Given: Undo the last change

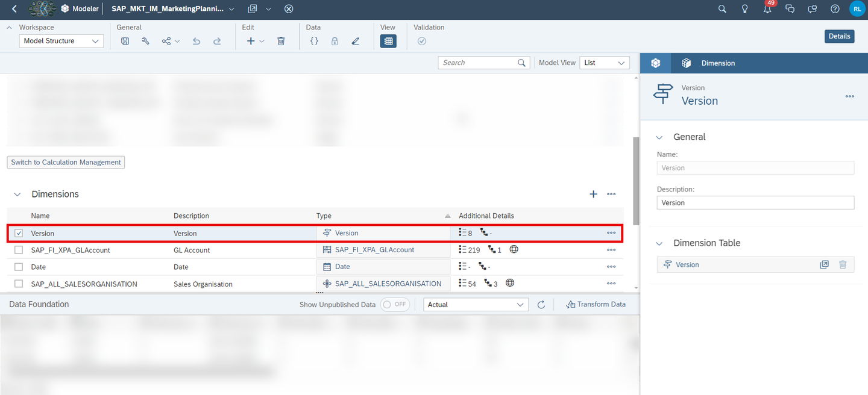Looking at the screenshot, I should [x=196, y=41].
